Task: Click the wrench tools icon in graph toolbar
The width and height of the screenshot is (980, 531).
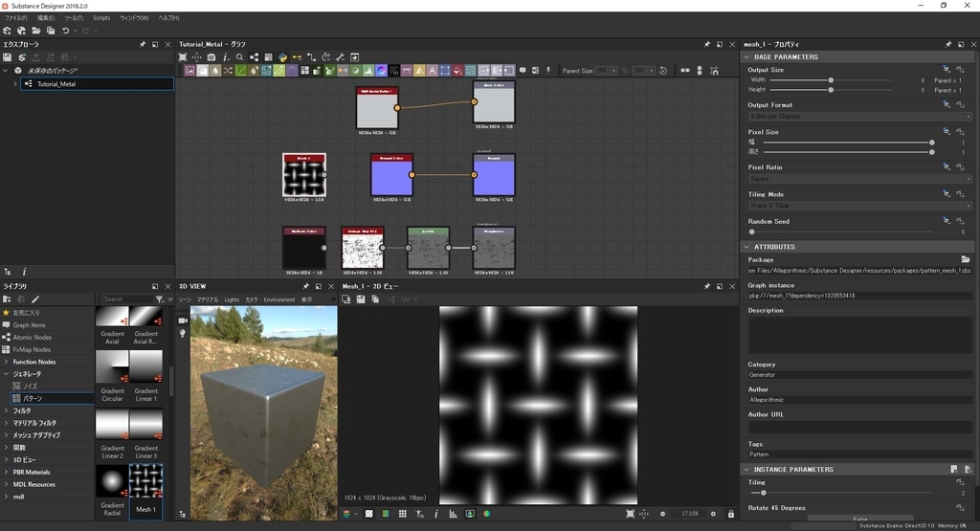Action: pos(340,57)
